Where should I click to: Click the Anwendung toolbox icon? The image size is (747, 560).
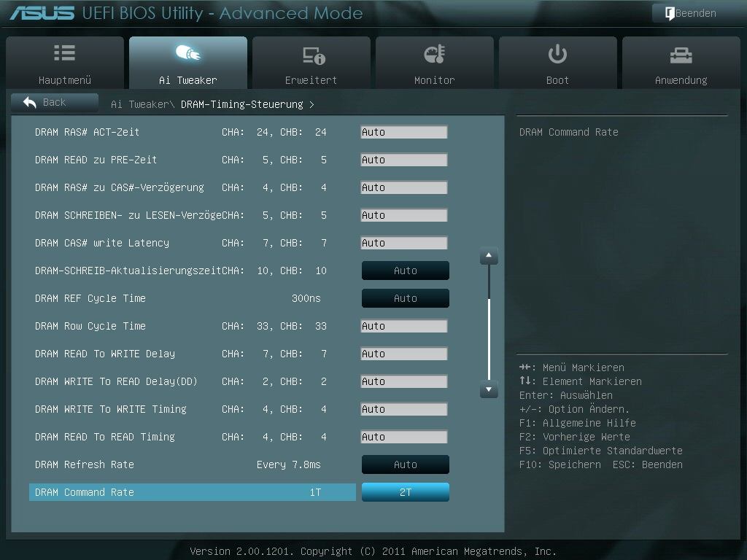coord(681,55)
